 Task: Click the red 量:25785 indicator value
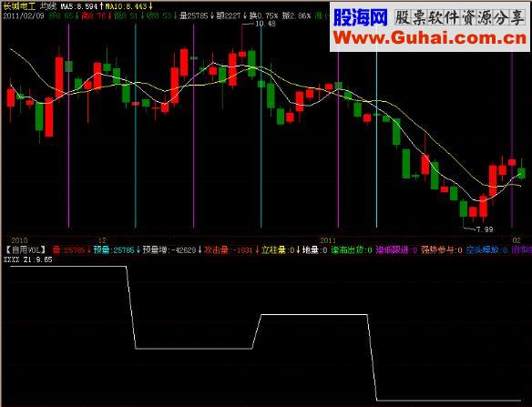point(69,250)
